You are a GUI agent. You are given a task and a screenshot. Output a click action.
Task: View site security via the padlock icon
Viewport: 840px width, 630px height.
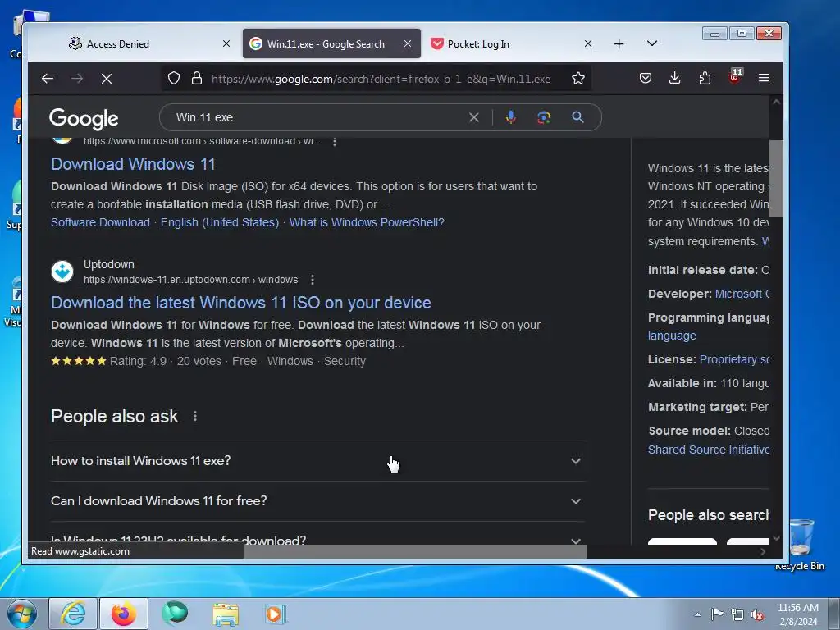coord(197,78)
